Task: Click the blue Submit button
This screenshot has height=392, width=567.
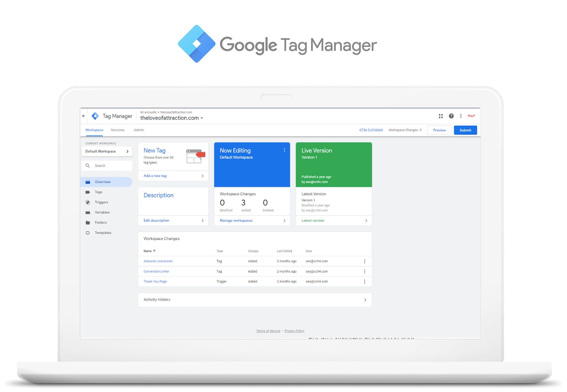Action: pyautogui.click(x=465, y=130)
